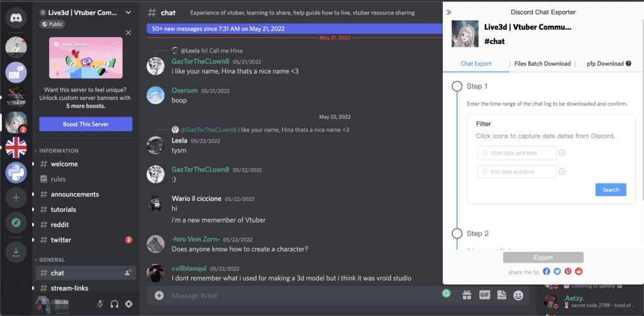Click create invite icon on chat channel
The width and height of the screenshot is (644, 316).
click(128, 273)
